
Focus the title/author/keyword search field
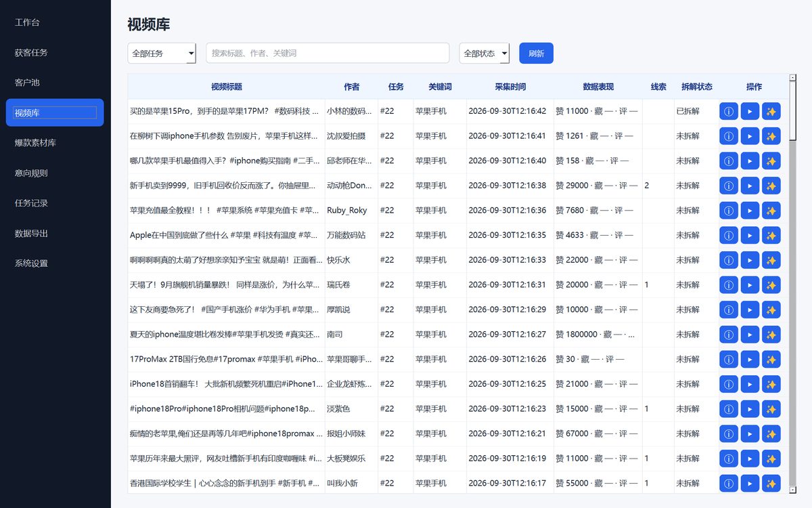pyautogui.click(x=328, y=53)
